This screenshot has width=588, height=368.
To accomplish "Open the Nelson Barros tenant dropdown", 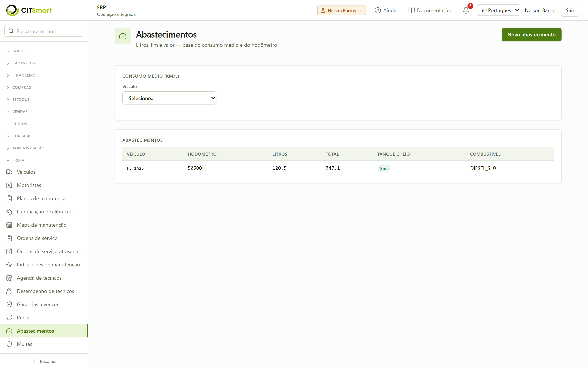I will click(x=341, y=10).
